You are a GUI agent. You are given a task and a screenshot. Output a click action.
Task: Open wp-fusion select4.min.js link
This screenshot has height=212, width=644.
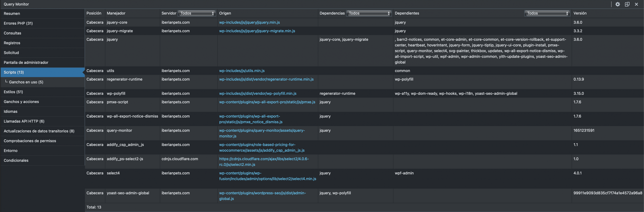pos(268,176)
